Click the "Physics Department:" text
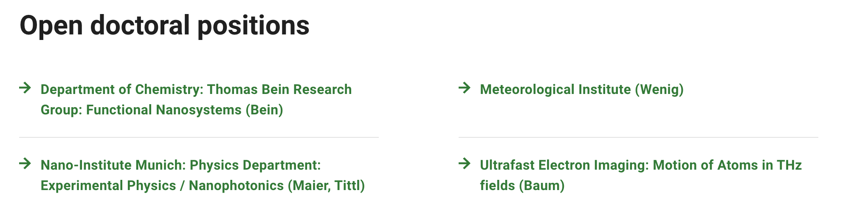The height and width of the screenshot is (216, 868). pyautogui.click(x=255, y=165)
